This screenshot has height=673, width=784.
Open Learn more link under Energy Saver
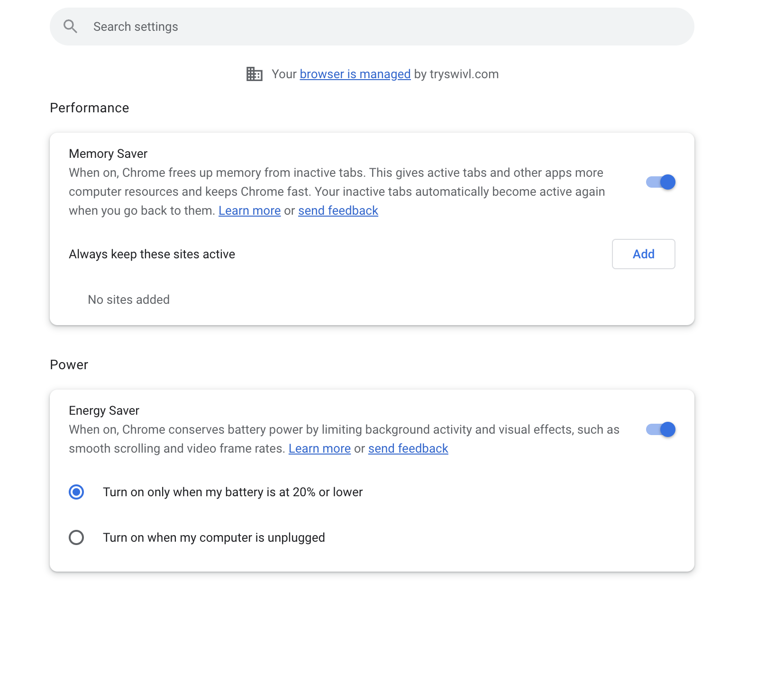[319, 448]
